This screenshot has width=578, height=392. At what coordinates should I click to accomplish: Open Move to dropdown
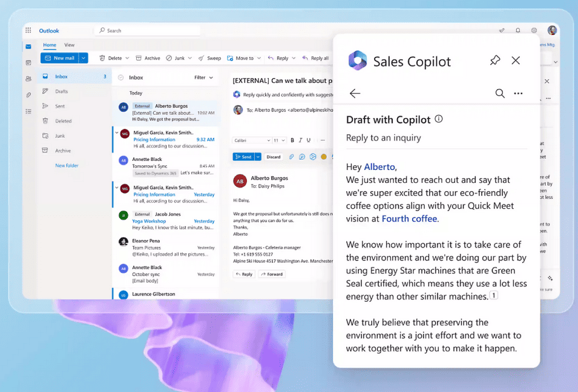(259, 58)
